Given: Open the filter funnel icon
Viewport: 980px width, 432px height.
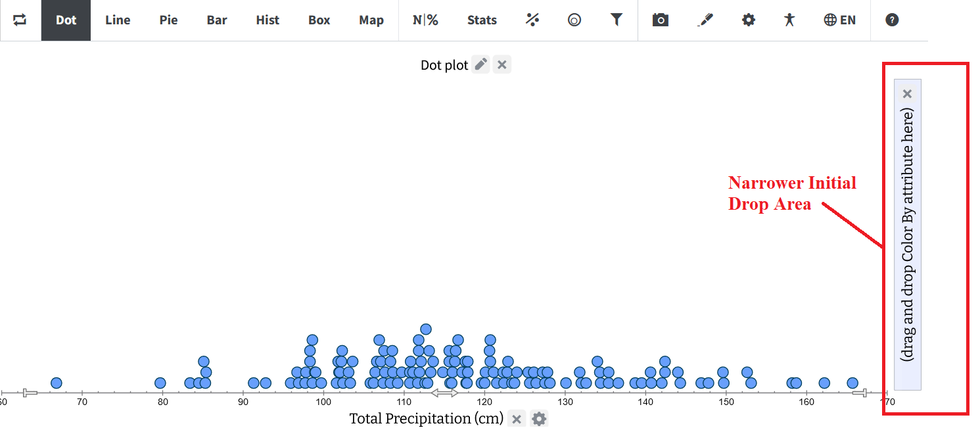Looking at the screenshot, I should click(x=616, y=20).
